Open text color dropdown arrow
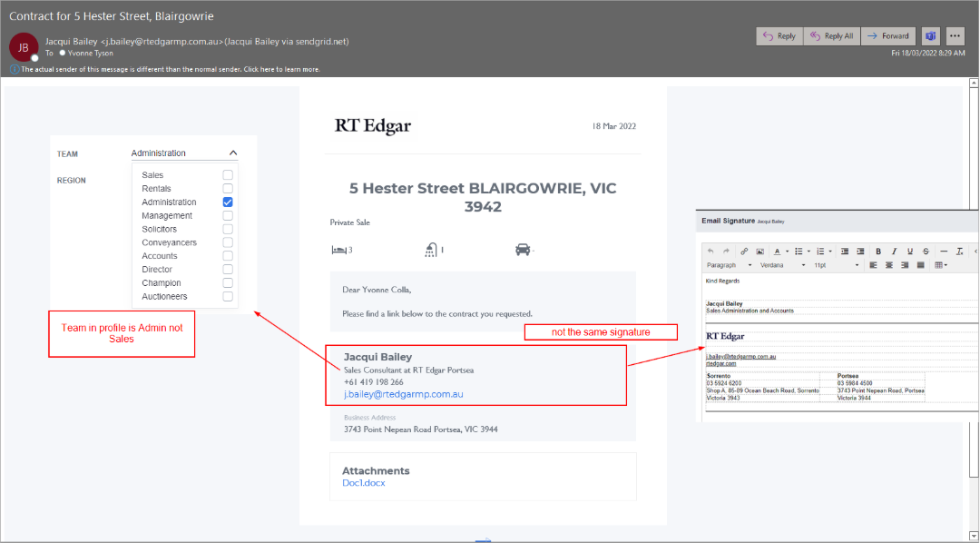 [x=787, y=252]
